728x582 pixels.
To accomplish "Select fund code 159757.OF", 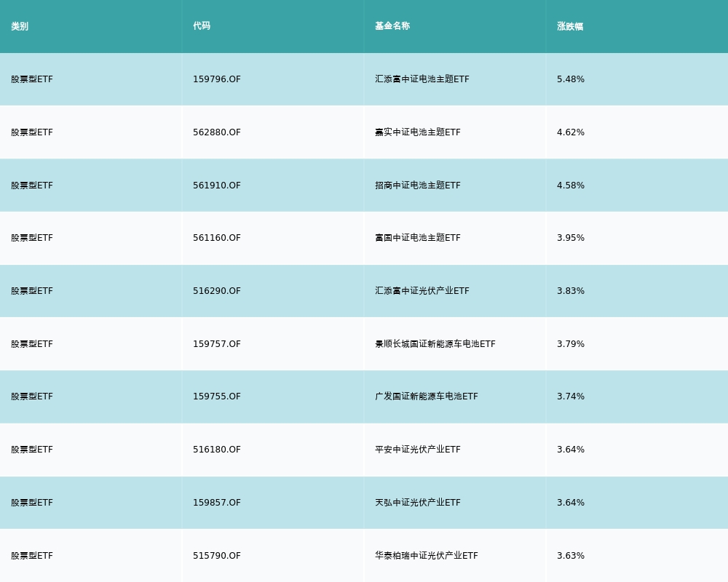I will (217, 344).
